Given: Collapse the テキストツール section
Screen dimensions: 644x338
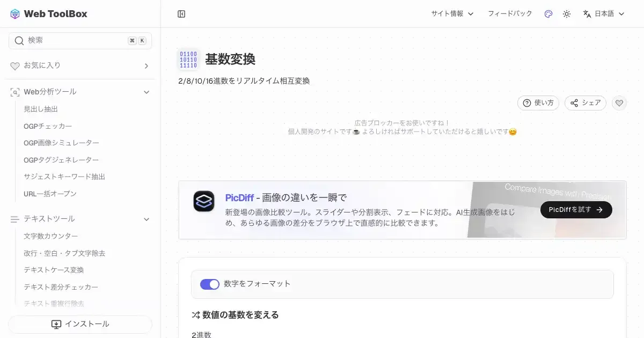Looking at the screenshot, I should point(146,219).
